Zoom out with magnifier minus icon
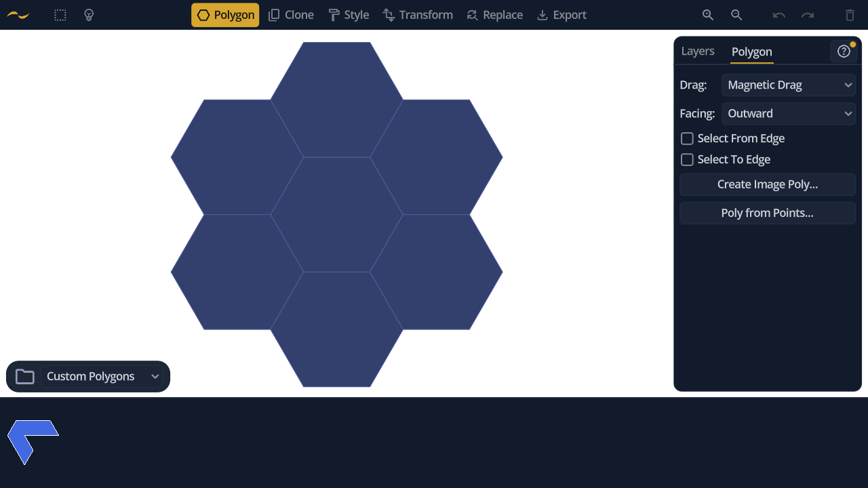 click(736, 15)
